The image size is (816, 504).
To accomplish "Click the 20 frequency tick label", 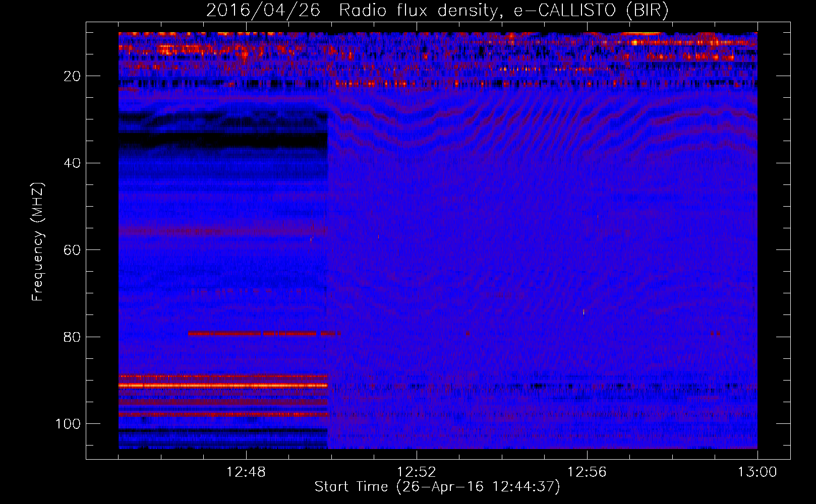I will tap(73, 76).
